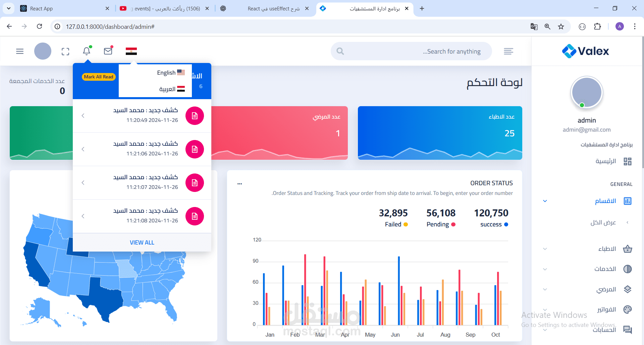This screenshot has width=644, height=345.
Task: Click the عدد المرضى pink card
Action: coord(279,133)
